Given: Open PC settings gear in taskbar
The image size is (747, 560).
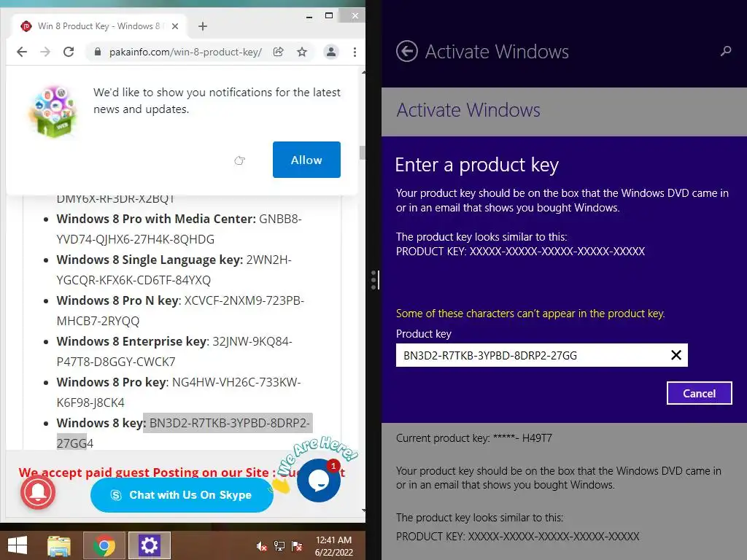Looking at the screenshot, I should click(149, 545).
